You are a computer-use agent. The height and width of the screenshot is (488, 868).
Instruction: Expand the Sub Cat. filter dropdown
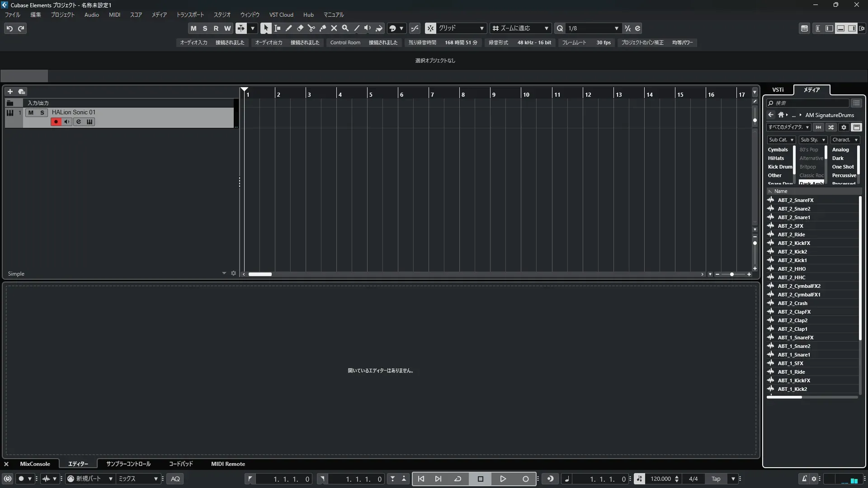(x=781, y=140)
